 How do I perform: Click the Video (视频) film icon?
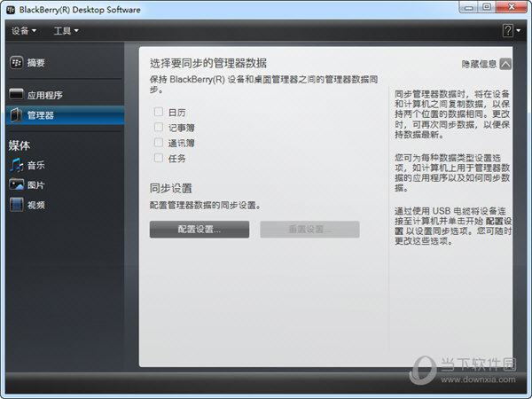(16, 205)
